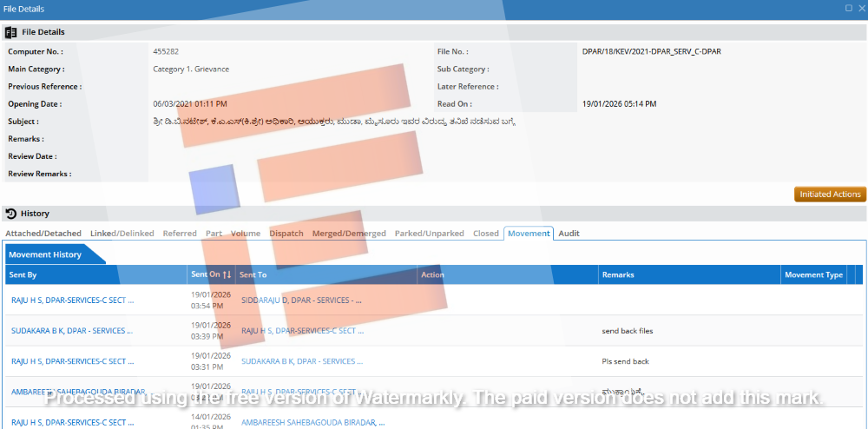This screenshot has height=429, width=868.
Task: Open the Parked/Unparked tab
Action: [429, 234]
